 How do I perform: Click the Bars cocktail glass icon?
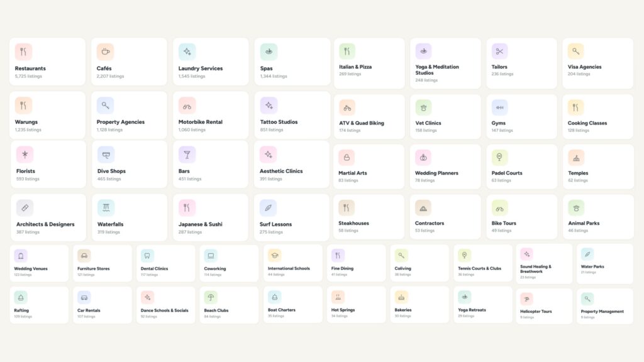point(187,155)
